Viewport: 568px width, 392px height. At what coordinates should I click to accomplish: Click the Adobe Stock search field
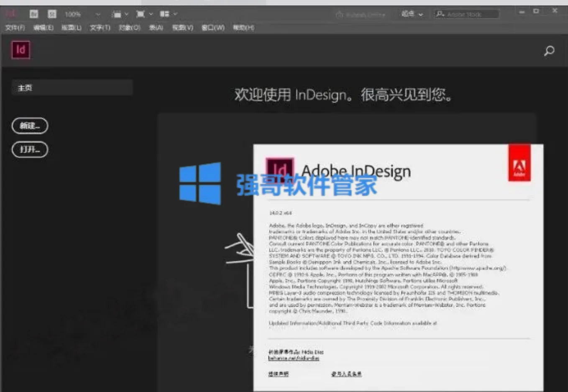click(467, 14)
